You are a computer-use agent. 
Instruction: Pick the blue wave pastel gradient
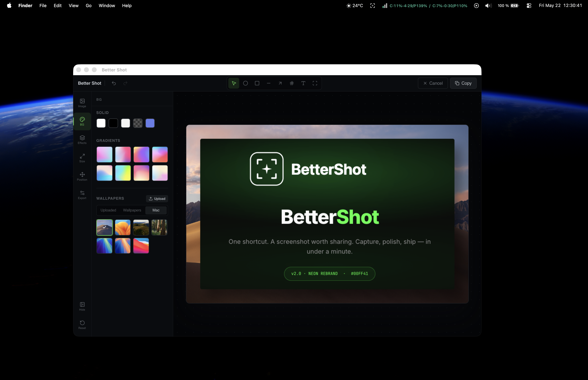click(105, 173)
